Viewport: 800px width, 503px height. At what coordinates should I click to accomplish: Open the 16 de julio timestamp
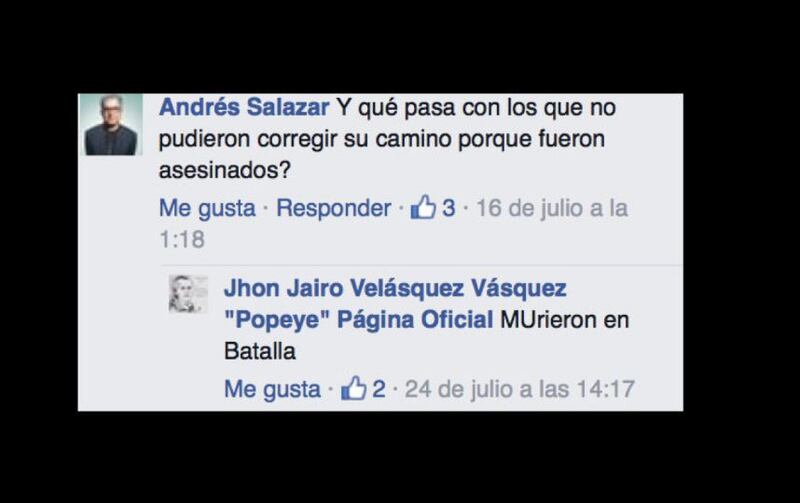click(552, 208)
